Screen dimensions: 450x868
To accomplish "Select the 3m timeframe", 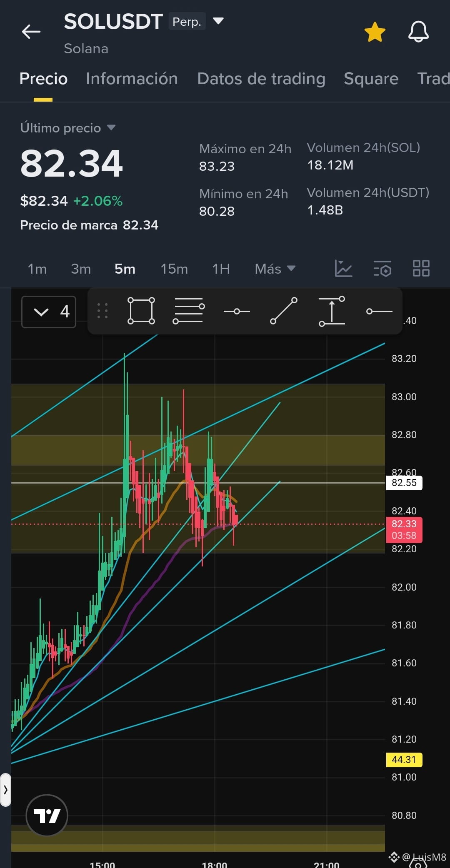I will click(81, 269).
